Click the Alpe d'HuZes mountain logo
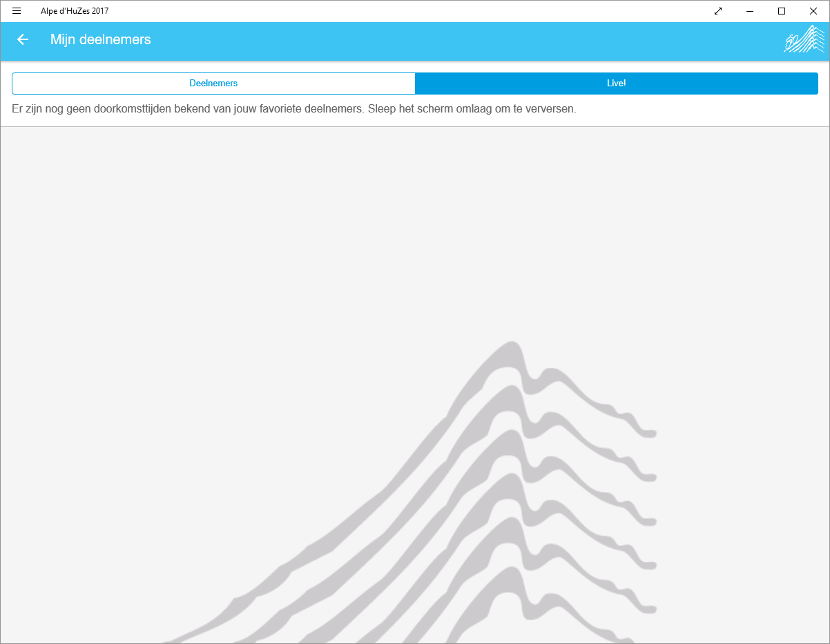The image size is (830, 644). pos(804,39)
